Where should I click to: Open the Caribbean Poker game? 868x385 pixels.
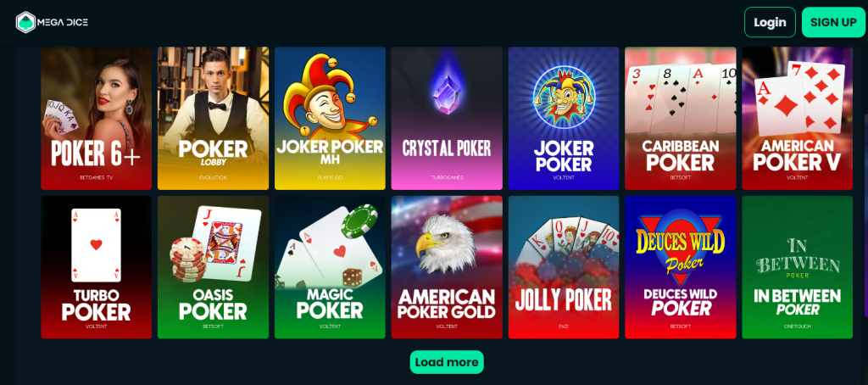click(681, 118)
